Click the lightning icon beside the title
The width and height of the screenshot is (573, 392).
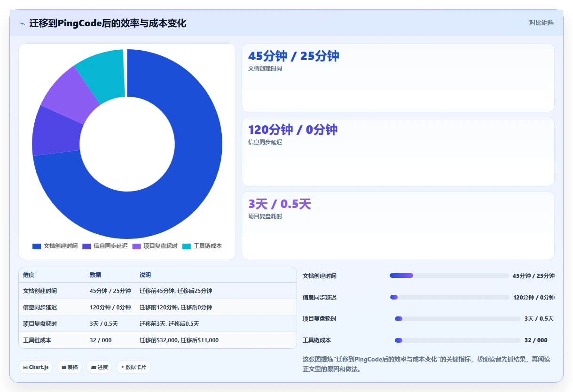pos(22,23)
